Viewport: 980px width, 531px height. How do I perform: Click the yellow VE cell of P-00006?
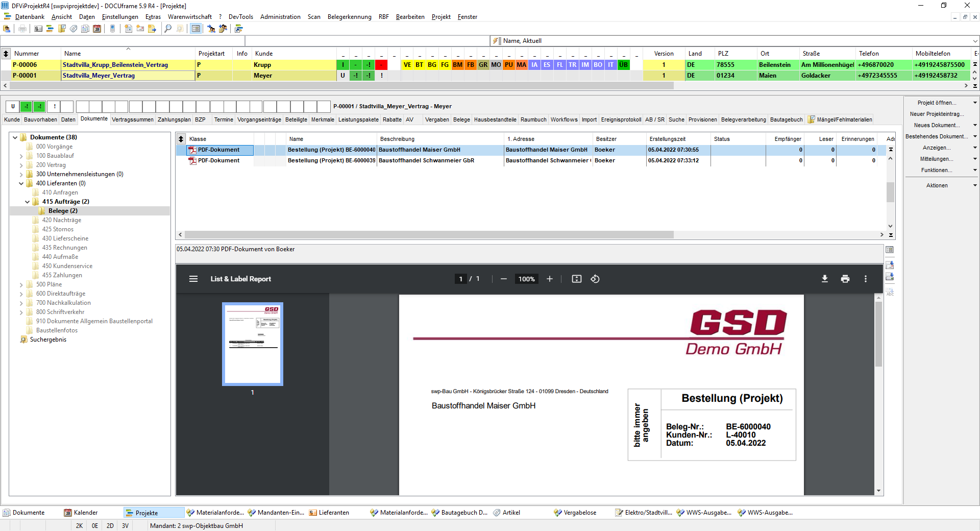click(407, 65)
